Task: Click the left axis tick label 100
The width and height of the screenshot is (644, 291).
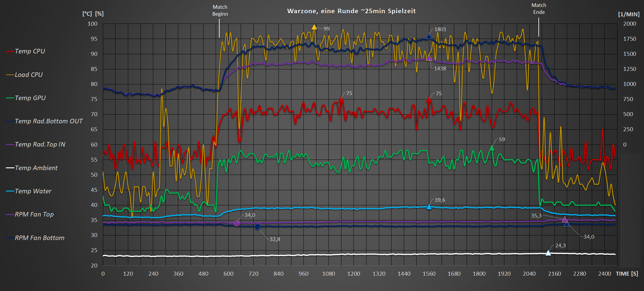Action: (x=93, y=24)
